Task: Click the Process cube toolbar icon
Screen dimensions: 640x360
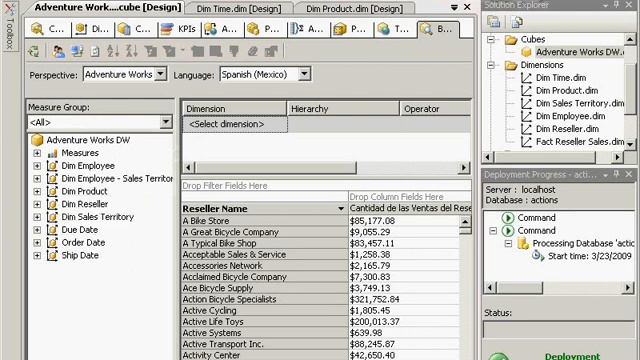Action: [34, 51]
